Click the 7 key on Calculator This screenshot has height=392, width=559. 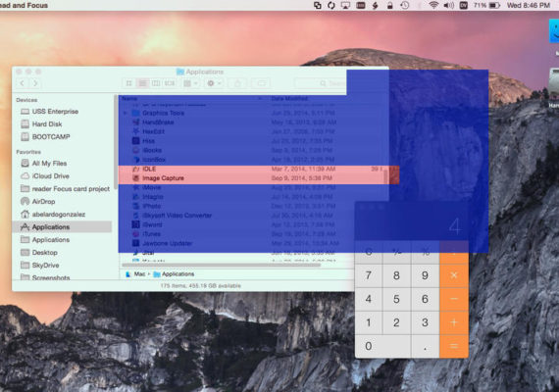(369, 275)
